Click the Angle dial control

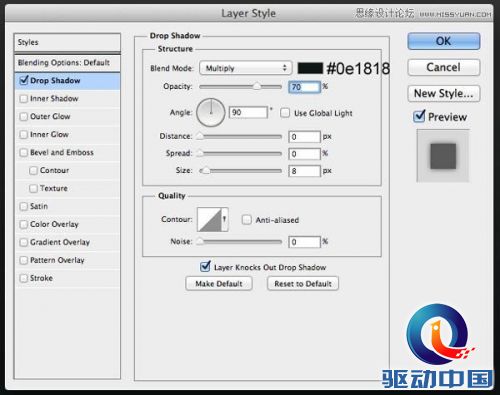tap(211, 112)
